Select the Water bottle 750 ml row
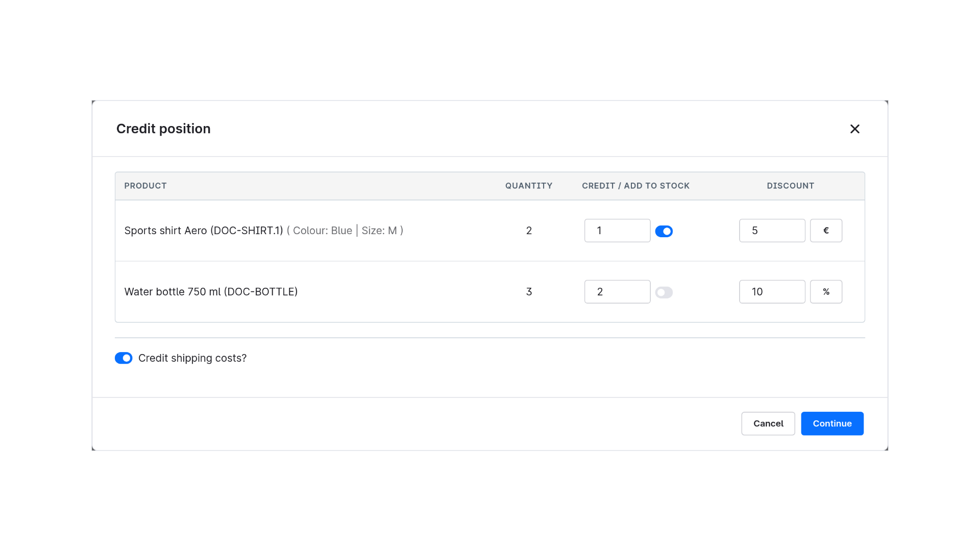The height and width of the screenshot is (551, 980). click(x=490, y=292)
